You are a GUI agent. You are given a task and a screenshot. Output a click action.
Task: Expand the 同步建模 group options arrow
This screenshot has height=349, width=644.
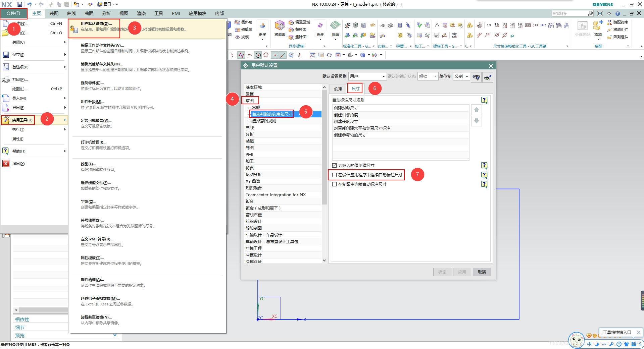pyautogui.click(x=324, y=46)
